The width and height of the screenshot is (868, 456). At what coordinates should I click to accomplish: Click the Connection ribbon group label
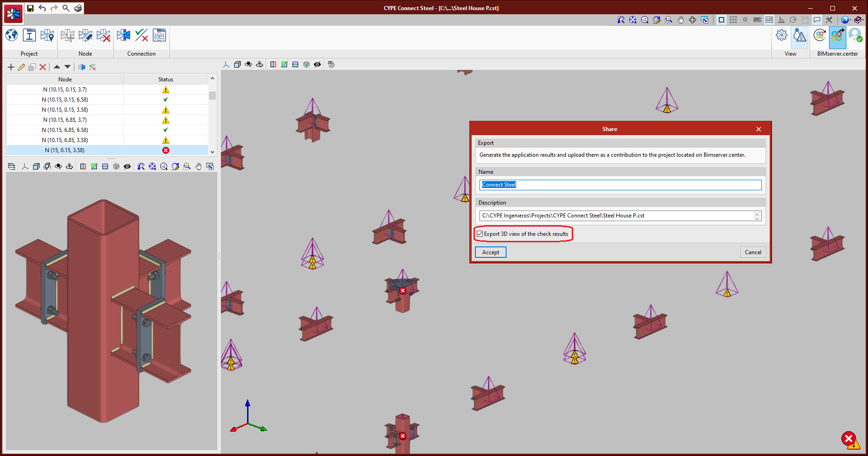coord(141,54)
